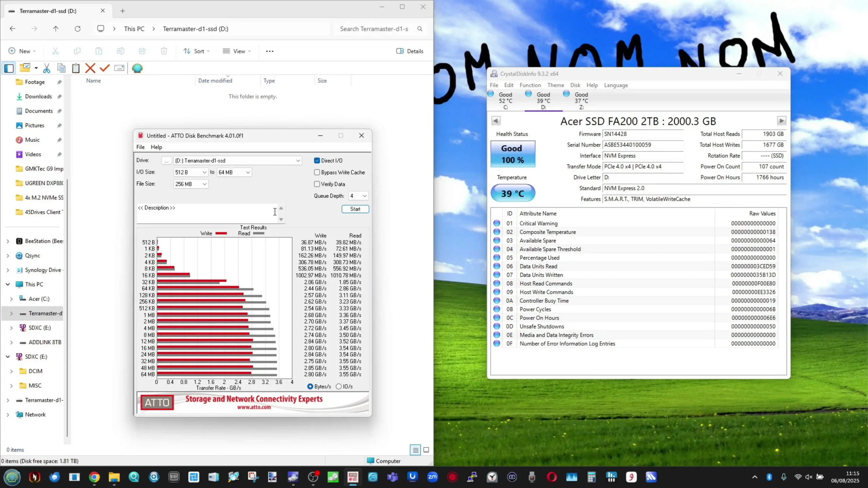The image size is (868, 488).
Task: Click the scissors cut icon in secondary toolbar
Action: 47,68
